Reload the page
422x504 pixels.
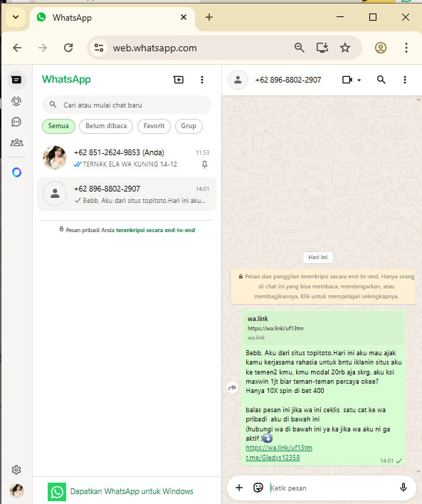point(68,48)
